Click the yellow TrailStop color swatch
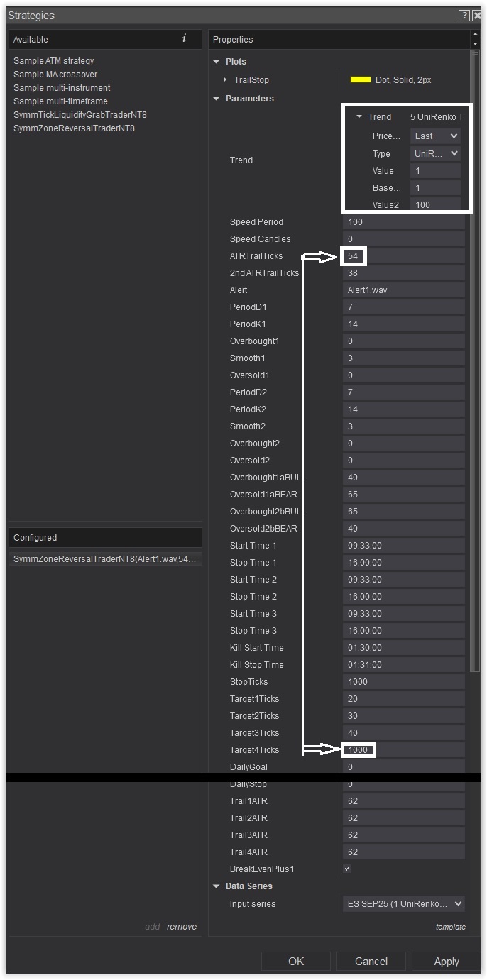Viewport: 487px width, 980px height. (x=361, y=80)
